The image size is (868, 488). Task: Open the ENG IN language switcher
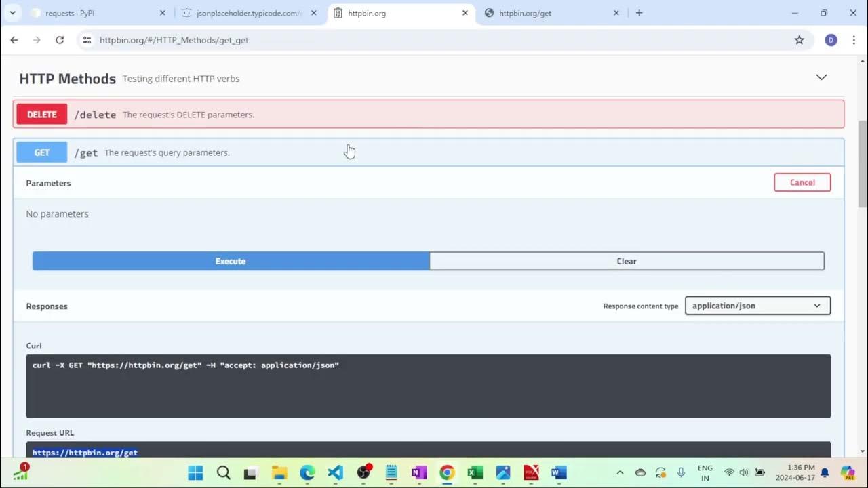pyautogui.click(x=705, y=472)
